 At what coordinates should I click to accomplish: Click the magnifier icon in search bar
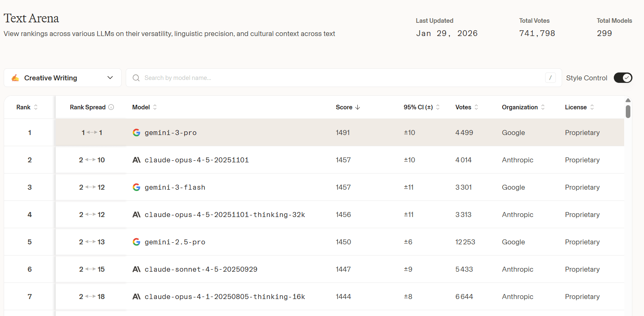point(136,78)
